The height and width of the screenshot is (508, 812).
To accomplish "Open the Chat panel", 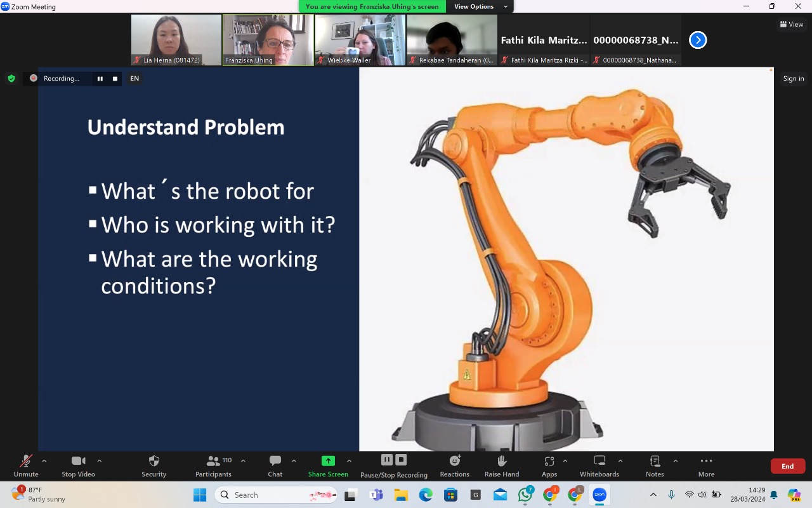I will (x=275, y=465).
